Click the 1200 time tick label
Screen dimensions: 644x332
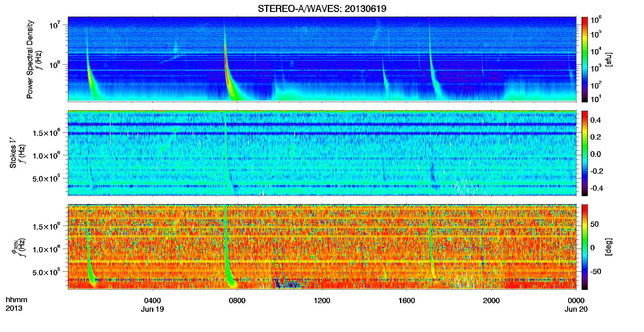322,301
